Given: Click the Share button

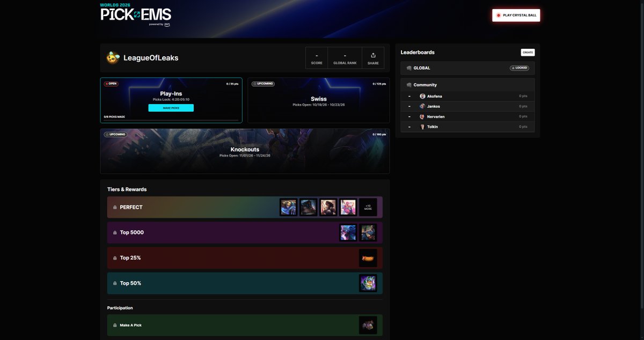Looking at the screenshot, I should 373,58.
